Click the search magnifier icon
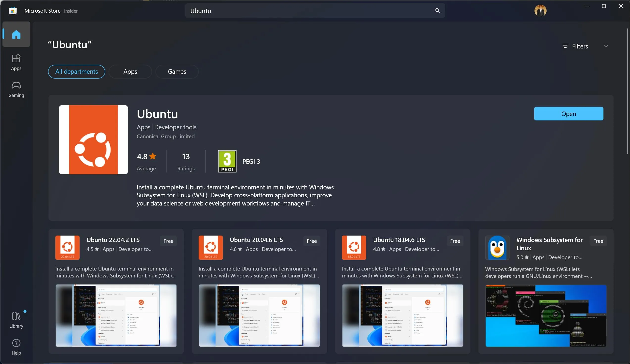Viewport: 630px width, 364px height. coord(437,10)
